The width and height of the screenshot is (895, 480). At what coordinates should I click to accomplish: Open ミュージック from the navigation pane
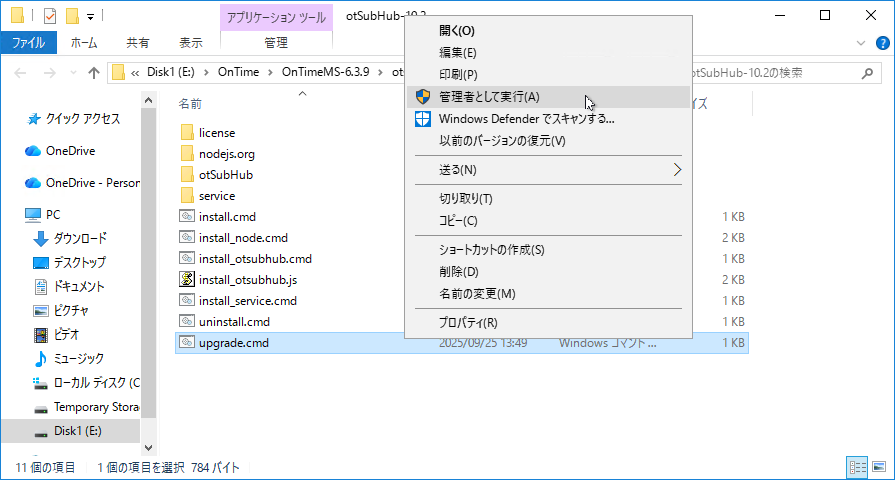(x=78, y=358)
